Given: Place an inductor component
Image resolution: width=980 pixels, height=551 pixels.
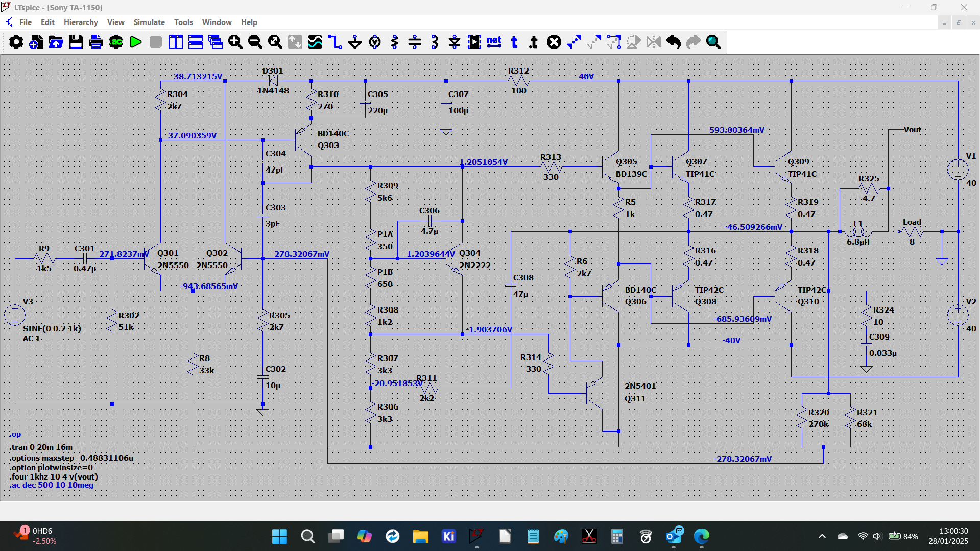Looking at the screenshot, I should pyautogui.click(x=435, y=42).
